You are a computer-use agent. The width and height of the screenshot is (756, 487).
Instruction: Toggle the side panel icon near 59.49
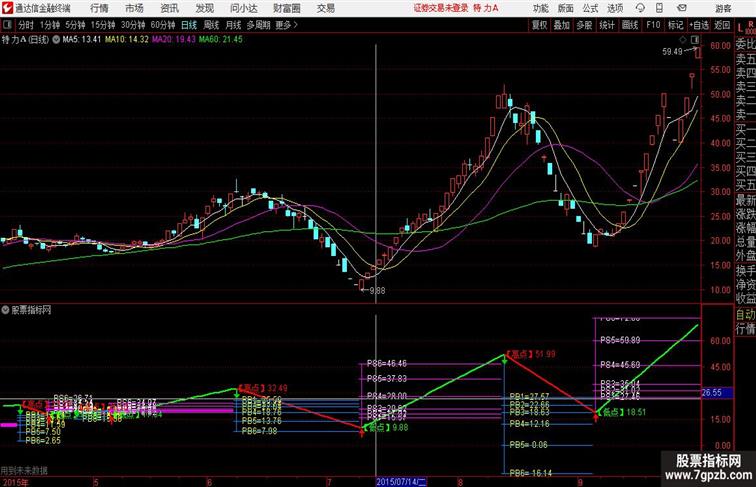(695, 40)
